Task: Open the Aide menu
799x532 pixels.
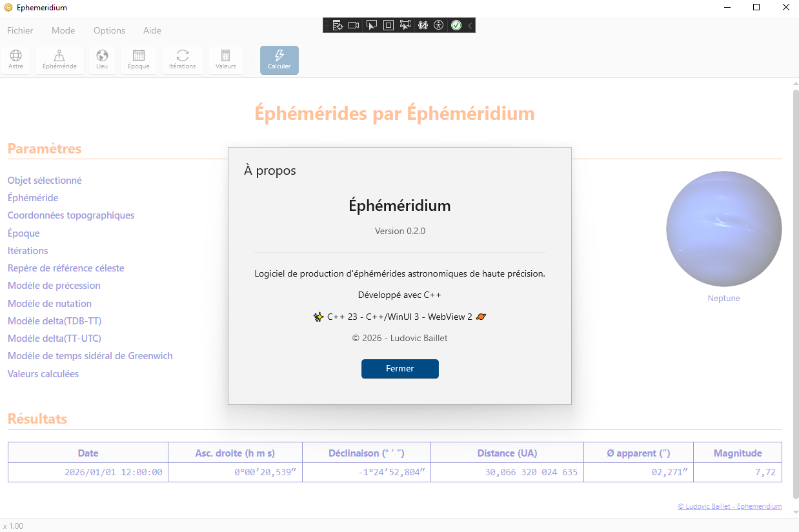Action: tap(152, 30)
